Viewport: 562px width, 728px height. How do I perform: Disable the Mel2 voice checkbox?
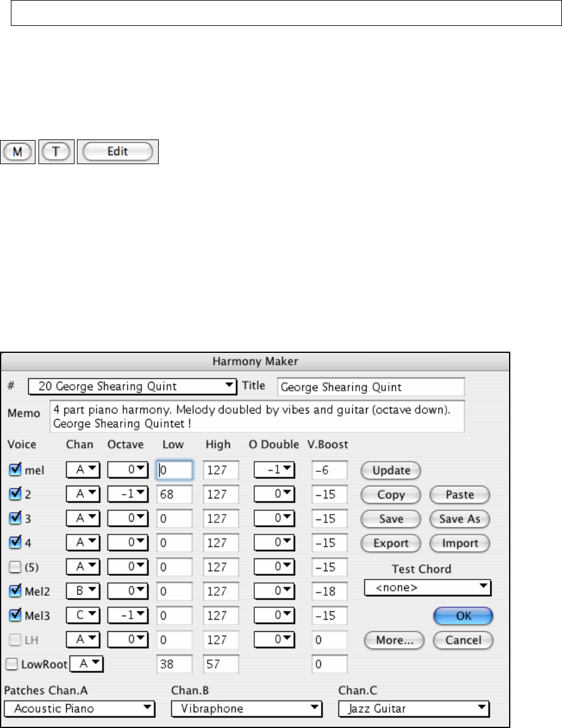point(15,592)
